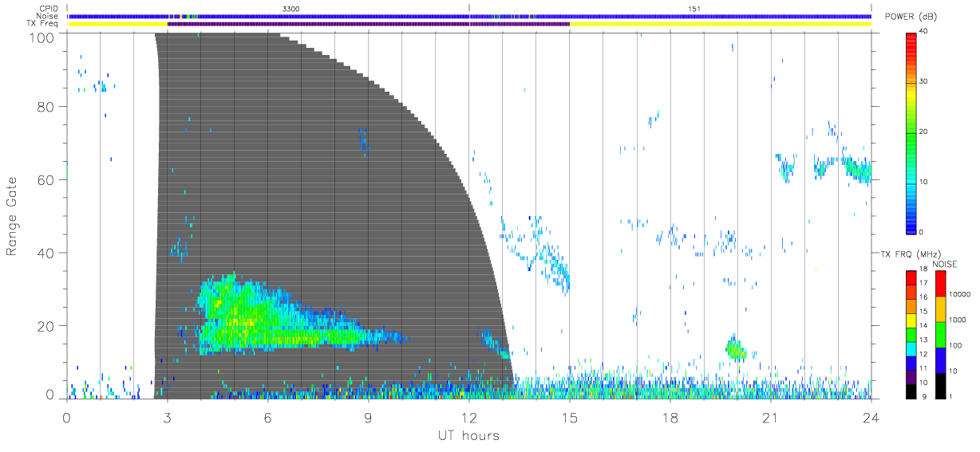Click the NOISE legend title
Viewport: 980px width, 452px height.
tap(945, 263)
